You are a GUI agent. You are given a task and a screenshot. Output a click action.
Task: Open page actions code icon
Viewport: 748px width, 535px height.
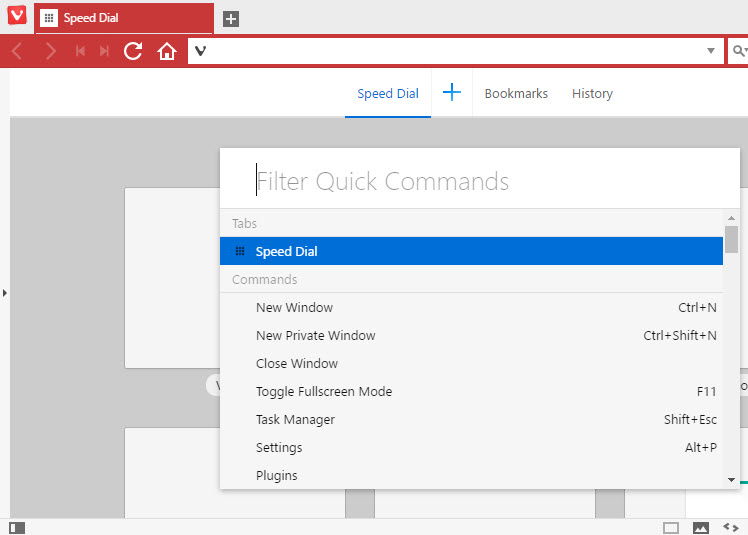[x=731, y=527]
